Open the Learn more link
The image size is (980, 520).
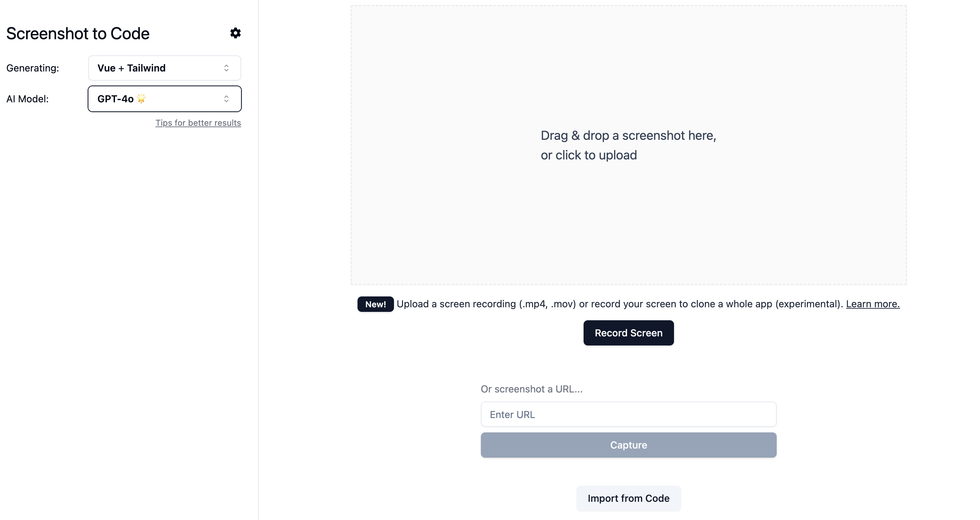[x=873, y=304]
